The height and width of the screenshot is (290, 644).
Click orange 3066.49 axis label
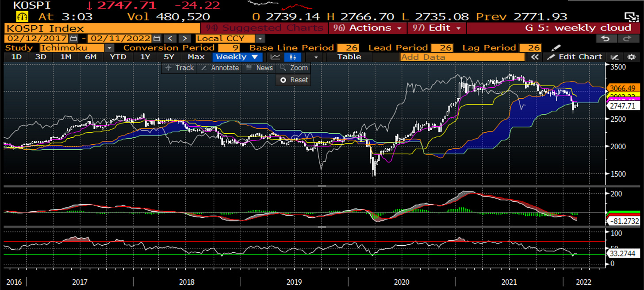624,88
